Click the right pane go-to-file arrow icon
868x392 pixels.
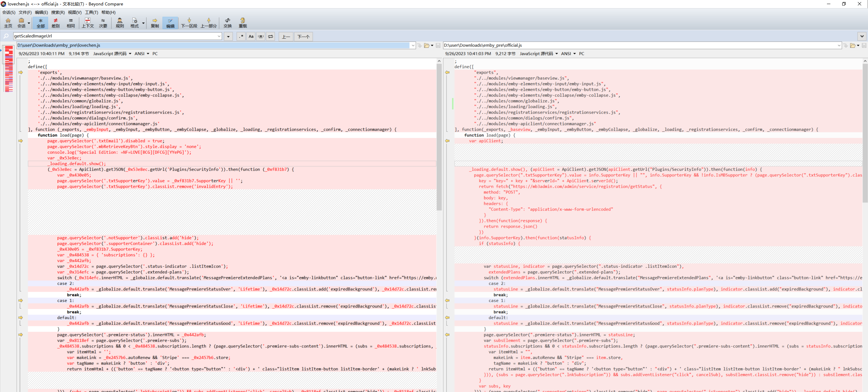pos(846,45)
